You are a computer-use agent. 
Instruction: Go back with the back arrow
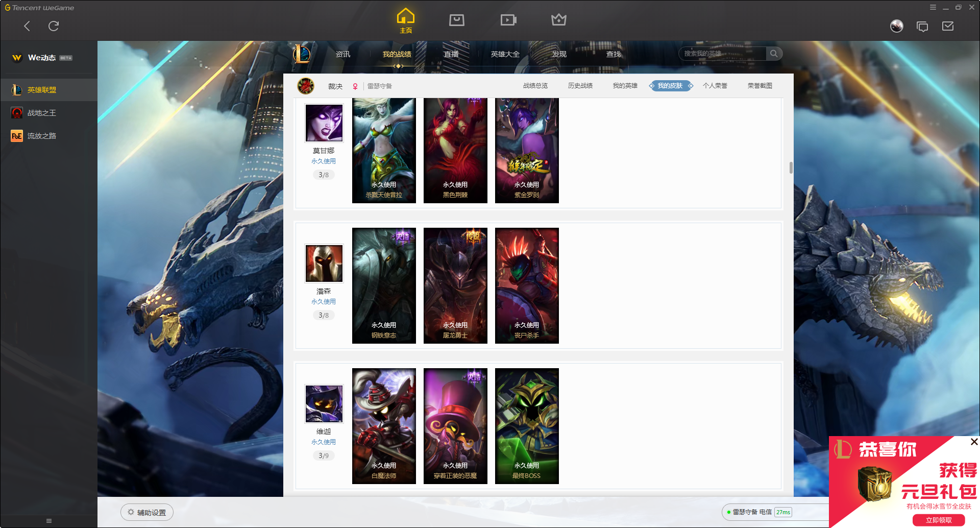click(27, 26)
